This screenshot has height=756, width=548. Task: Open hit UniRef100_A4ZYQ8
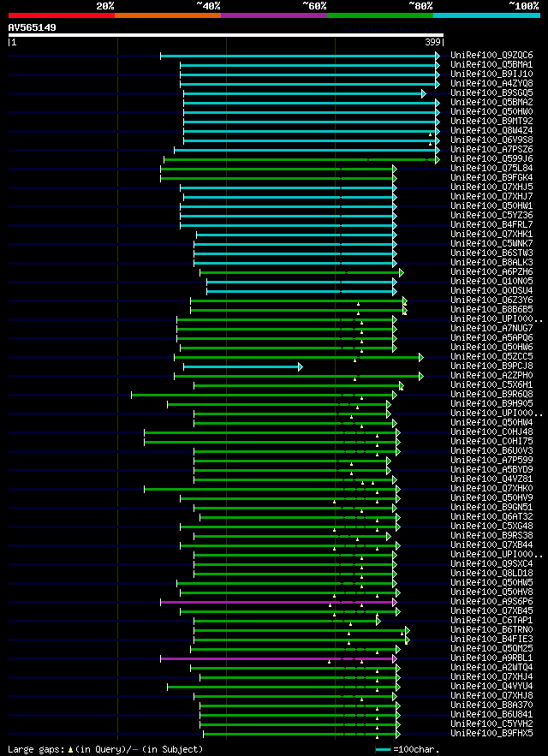tap(492, 84)
